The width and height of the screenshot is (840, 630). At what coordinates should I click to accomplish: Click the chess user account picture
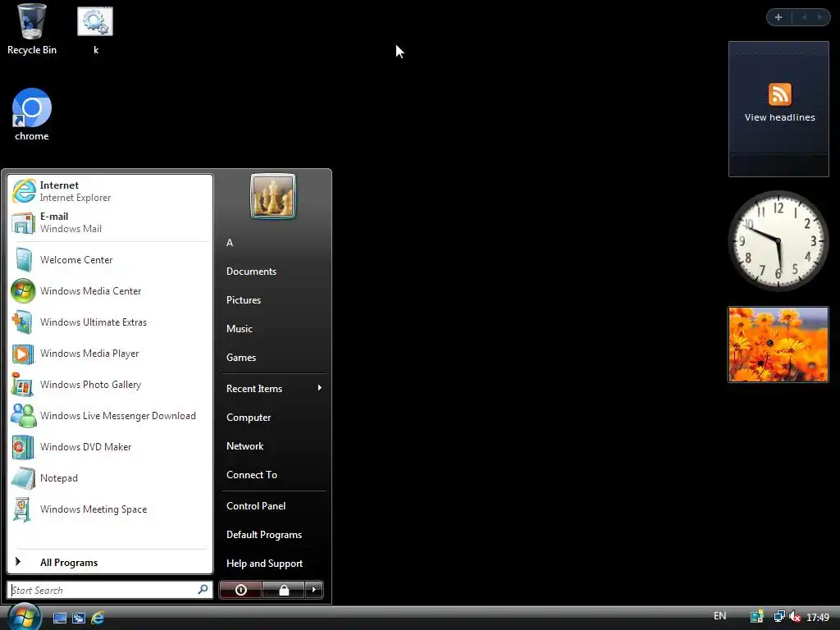273,196
